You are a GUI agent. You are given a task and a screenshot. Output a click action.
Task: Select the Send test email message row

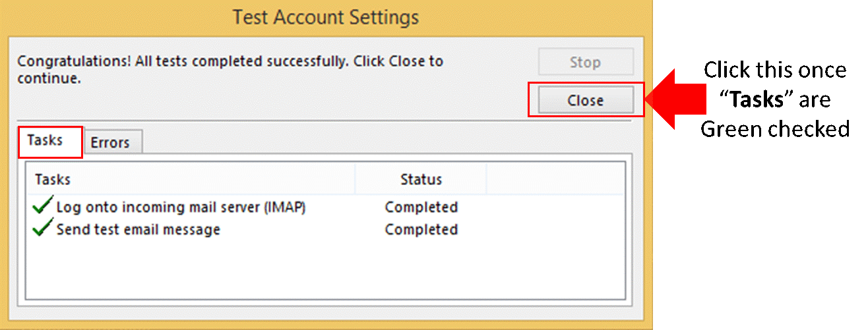[326, 229]
